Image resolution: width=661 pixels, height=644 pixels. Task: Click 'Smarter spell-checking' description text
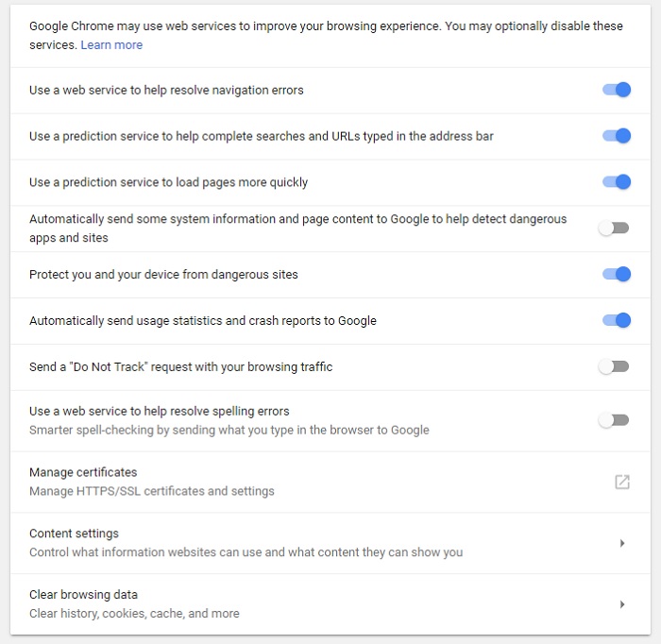tap(229, 431)
